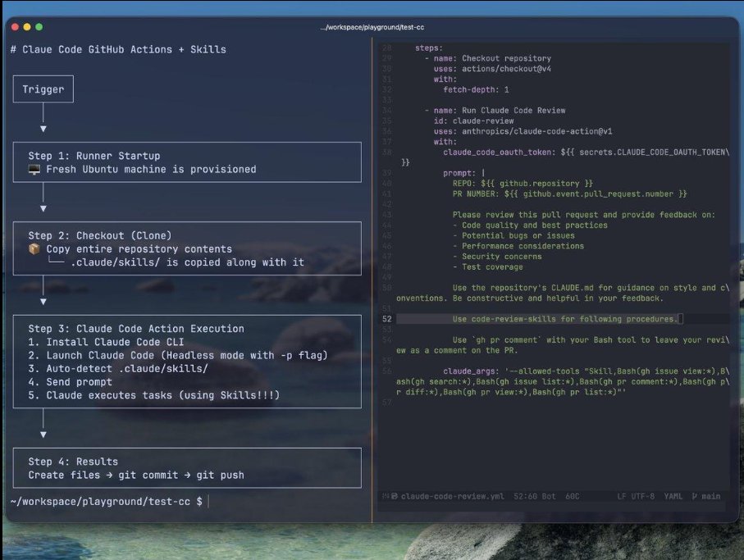This screenshot has height=560, width=744.
Task: Click the 'steps:' line in the editor
Action: coord(428,48)
